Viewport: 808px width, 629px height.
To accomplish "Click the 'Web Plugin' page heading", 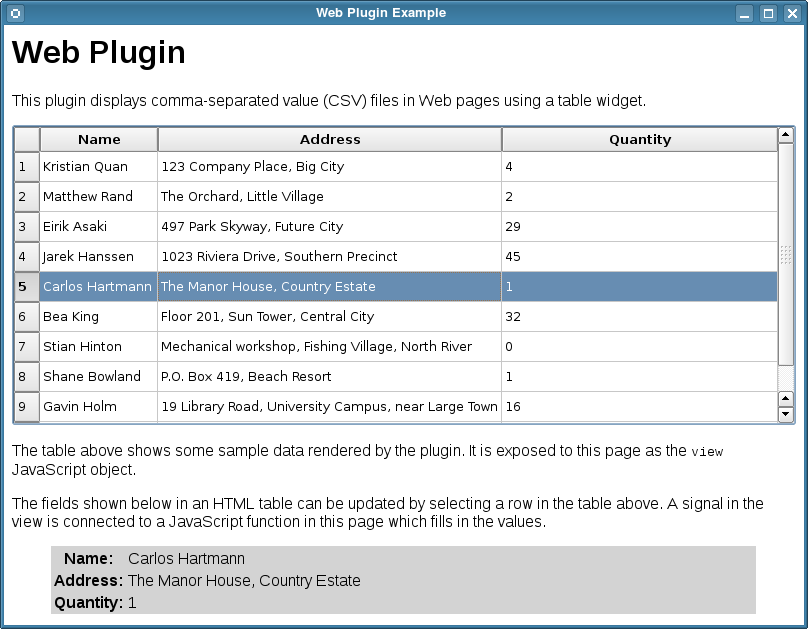I will click(x=98, y=53).
